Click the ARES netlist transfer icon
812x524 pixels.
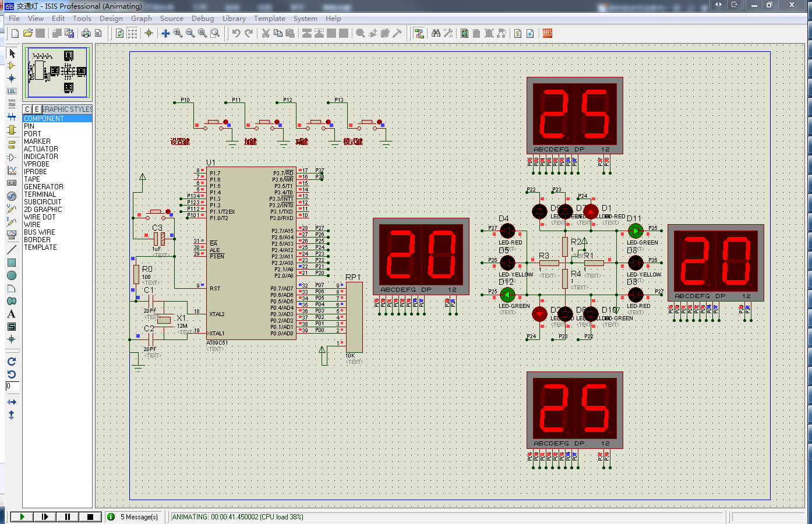548,33
